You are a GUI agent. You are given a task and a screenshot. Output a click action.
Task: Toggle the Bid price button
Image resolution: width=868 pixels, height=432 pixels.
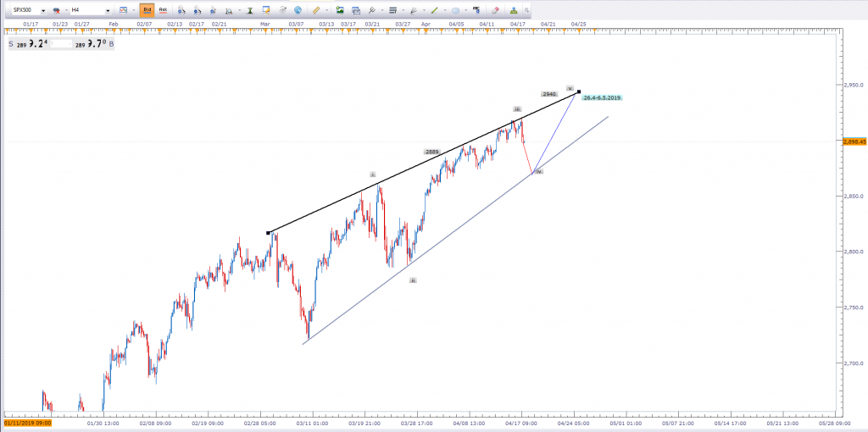coord(146,10)
